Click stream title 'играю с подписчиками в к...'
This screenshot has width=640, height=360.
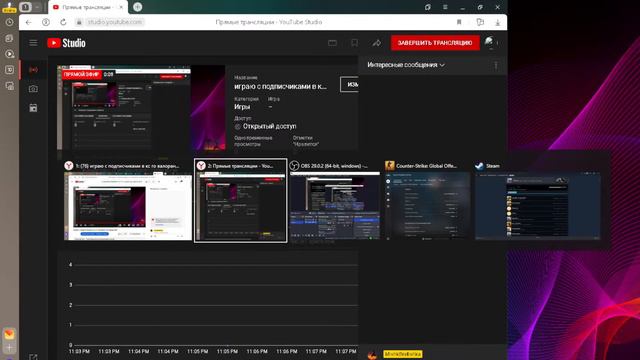pos(280,87)
